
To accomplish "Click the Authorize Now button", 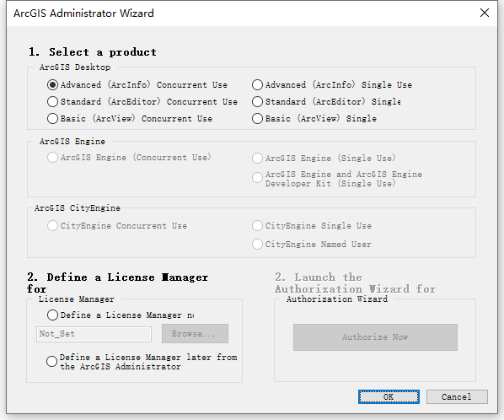I will click(375, 337).
